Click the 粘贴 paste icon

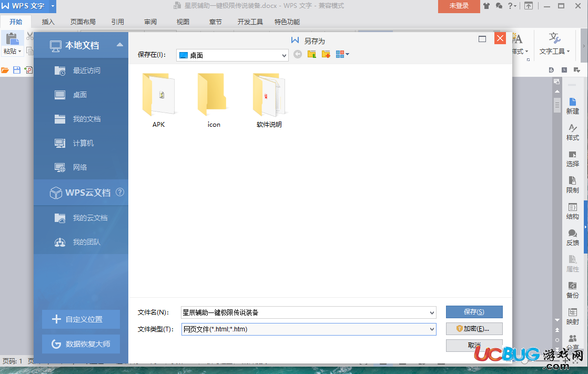(13, 38)
